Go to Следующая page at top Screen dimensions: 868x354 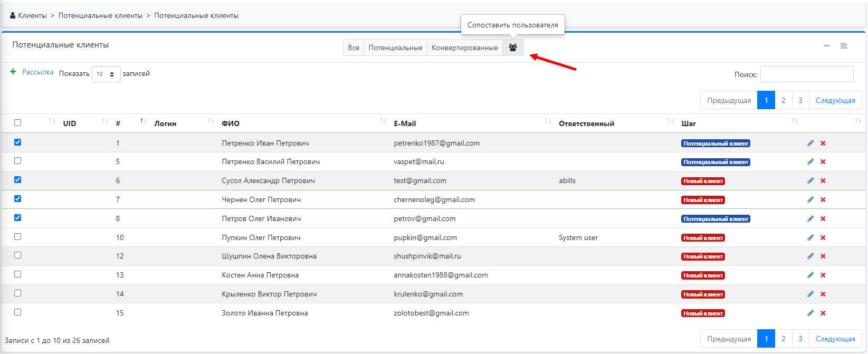click(x=835, y=100)
